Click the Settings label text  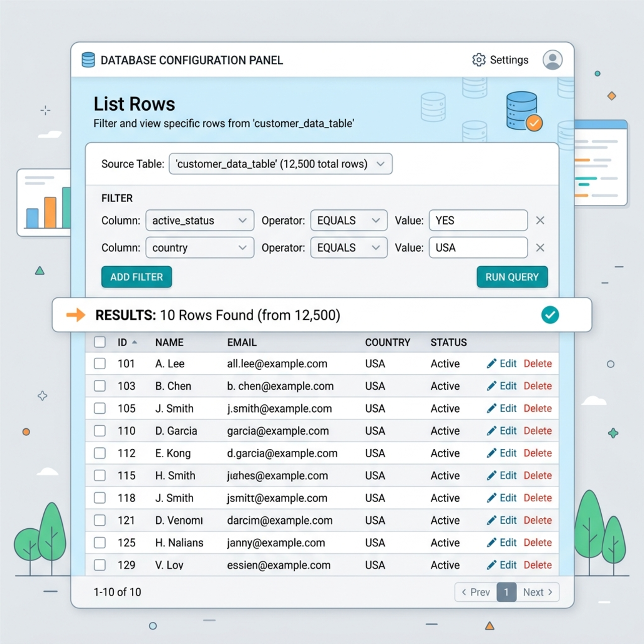point(509,60)
